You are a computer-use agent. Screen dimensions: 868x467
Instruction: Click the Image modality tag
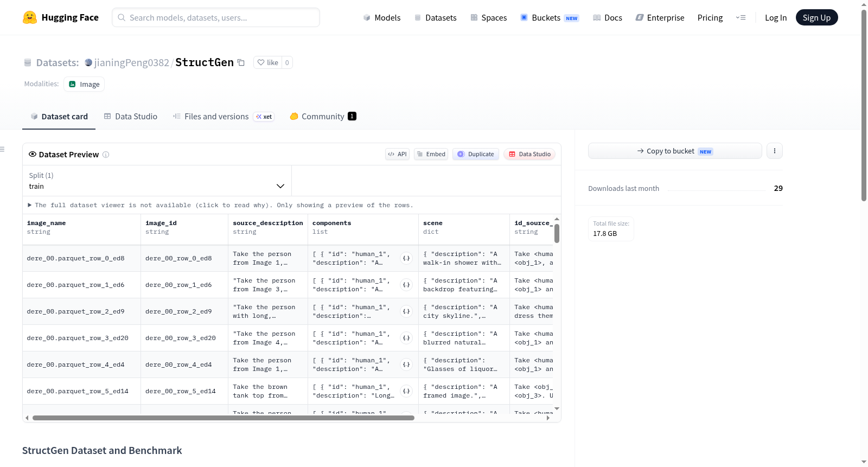click(x=84, y=84)
